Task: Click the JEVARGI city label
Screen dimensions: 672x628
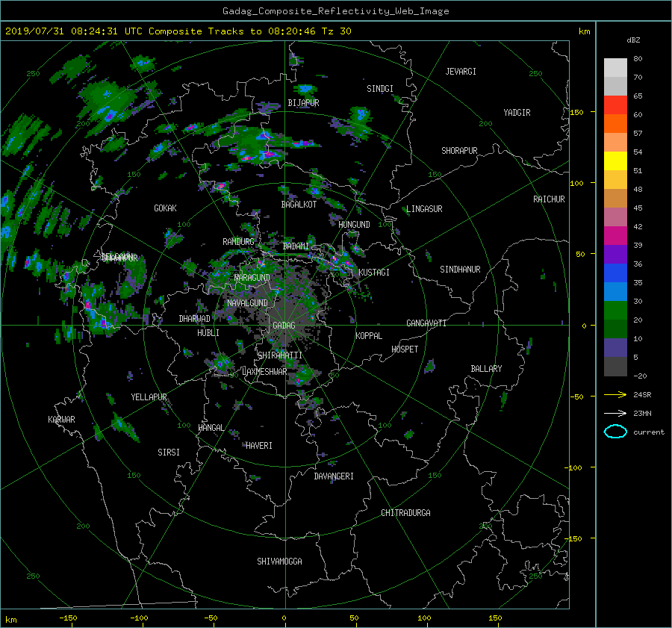Action: (461, 72)
